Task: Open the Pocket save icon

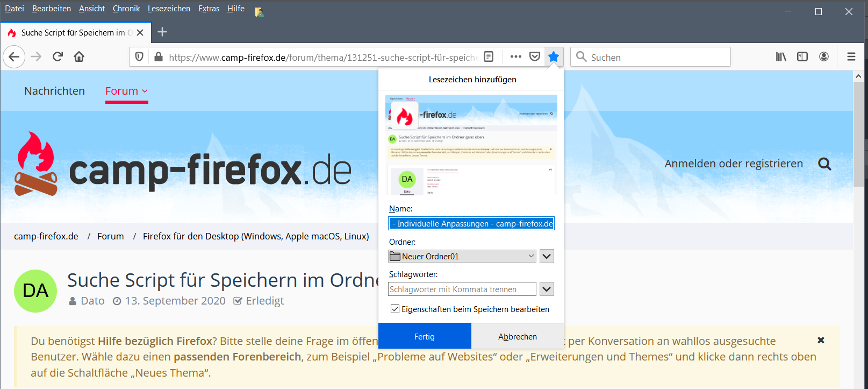Action: [534, 56]
